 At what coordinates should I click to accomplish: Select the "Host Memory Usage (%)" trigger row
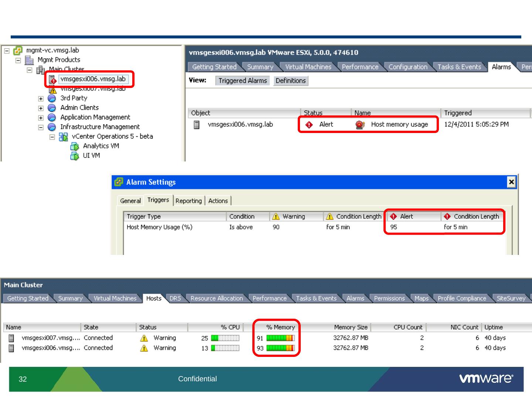[x=314, y=227]
